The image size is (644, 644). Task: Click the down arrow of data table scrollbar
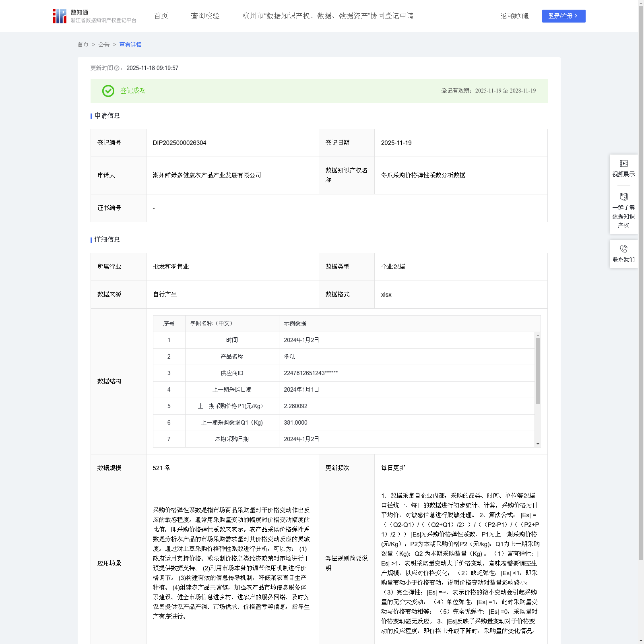coord(538,444)
